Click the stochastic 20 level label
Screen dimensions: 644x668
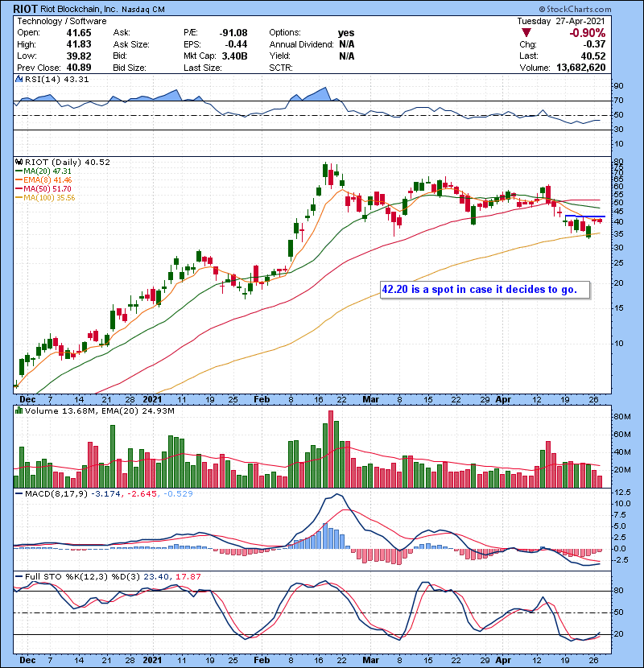click(x=618, y=634)
